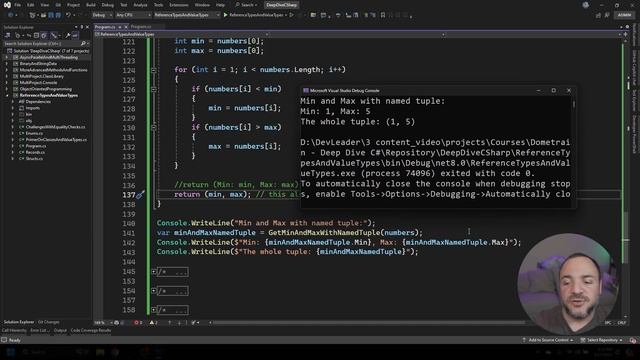Select Enums.cs in Solution Explorer tree
This screenshot has height=360, width=640.
point(34,133)
